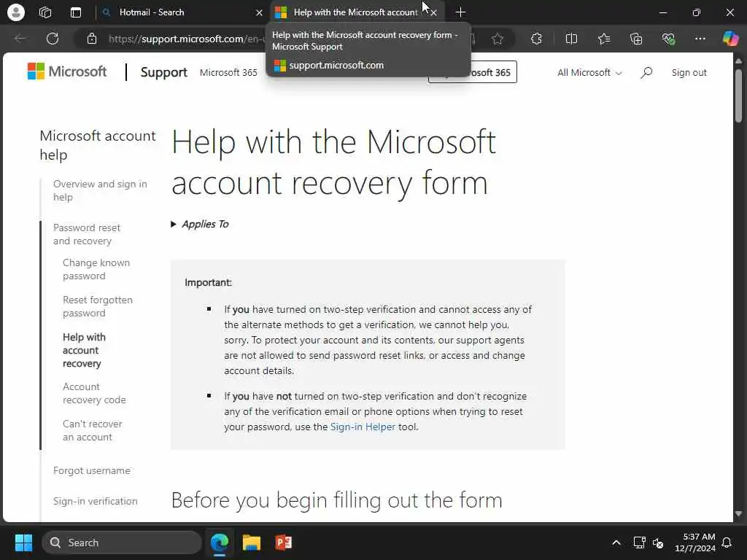Open the Microsoft 365 nav item
This screenshot has height=560, width=747.
point(228,72)
